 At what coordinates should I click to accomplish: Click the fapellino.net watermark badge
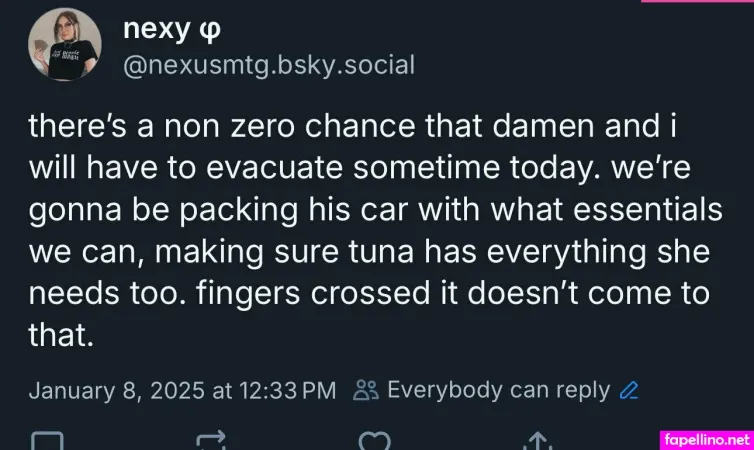pos(706,438)
